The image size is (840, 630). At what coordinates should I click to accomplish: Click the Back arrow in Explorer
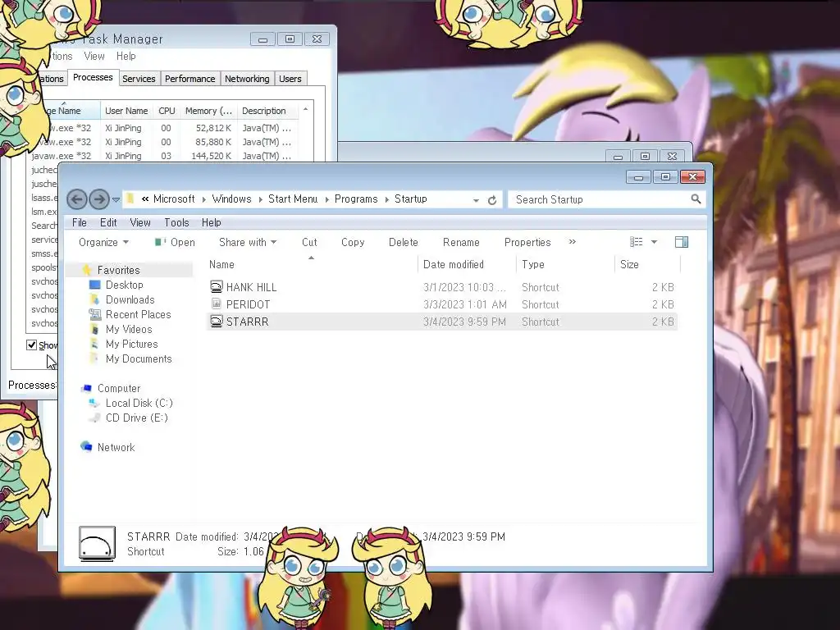[x=76, y=200]
